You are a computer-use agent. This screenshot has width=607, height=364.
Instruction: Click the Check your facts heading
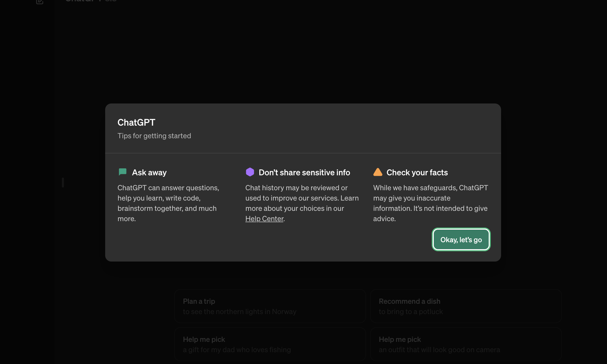pyautogui.click(x=417, y=172)
